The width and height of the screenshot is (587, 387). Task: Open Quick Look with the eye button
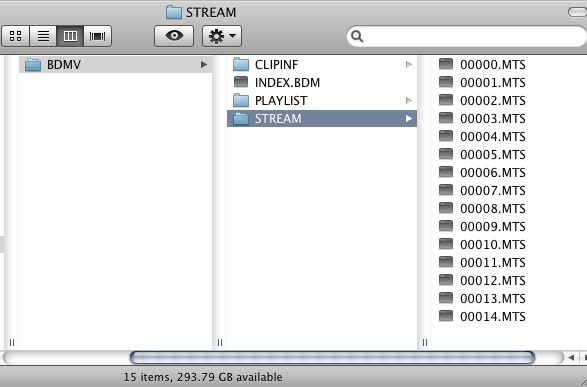[x=174, y=36]
